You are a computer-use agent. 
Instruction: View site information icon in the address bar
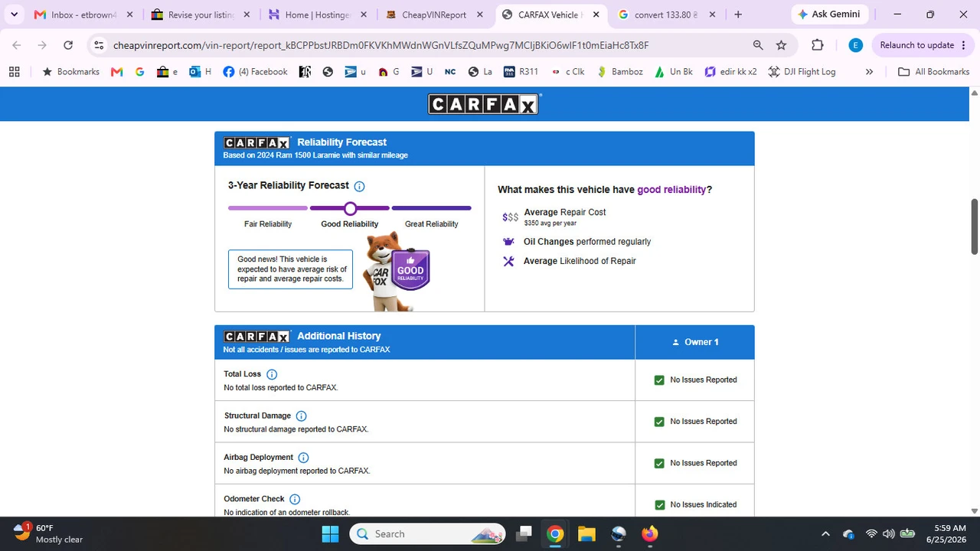pos(99,45)
